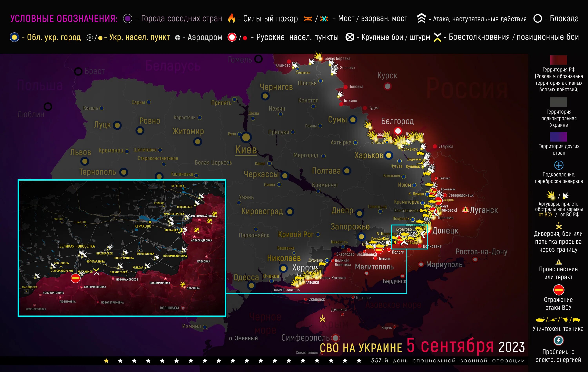Click the purple 'Территория других стран' swatch
Screen dimensions: 588x372
[x=558, y=137]
